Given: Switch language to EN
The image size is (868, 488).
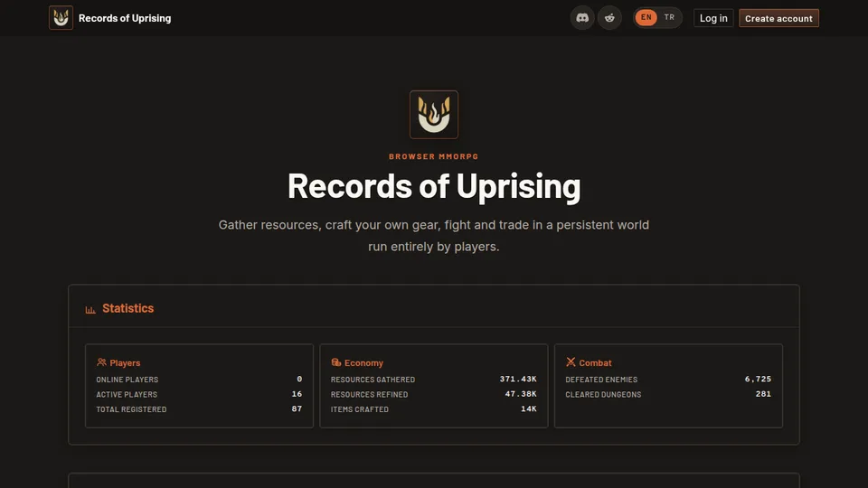Looking at the screenshot, I should click(646, 17).
